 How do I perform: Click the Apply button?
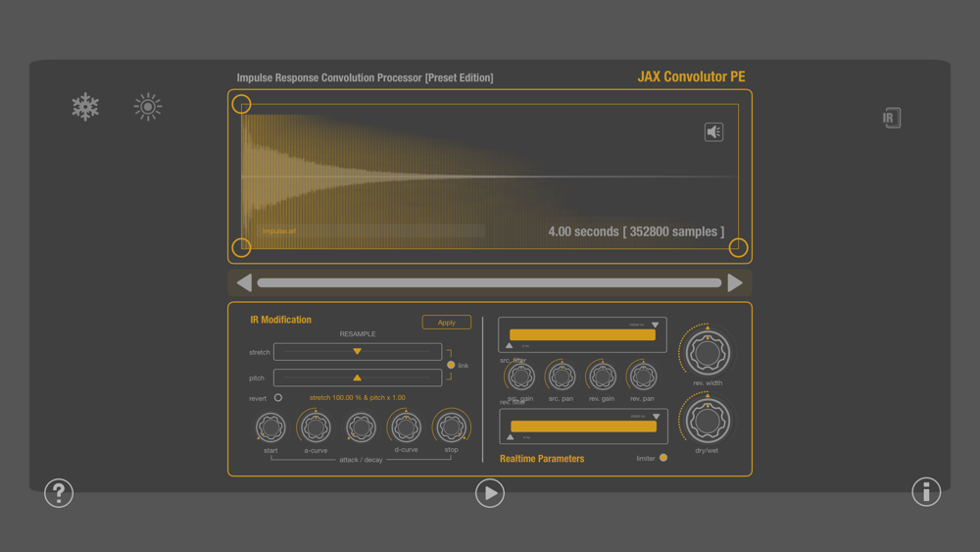(x=446, y=323)
